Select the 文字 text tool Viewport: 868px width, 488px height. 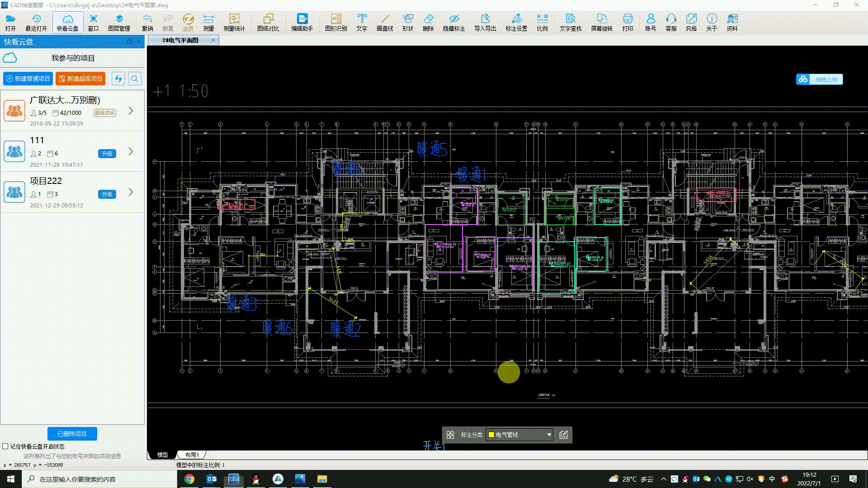(362, 22)
